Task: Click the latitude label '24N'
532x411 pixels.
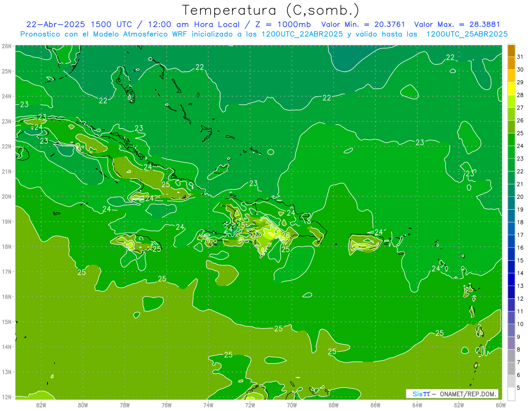Action: click(x=6, y=96)
